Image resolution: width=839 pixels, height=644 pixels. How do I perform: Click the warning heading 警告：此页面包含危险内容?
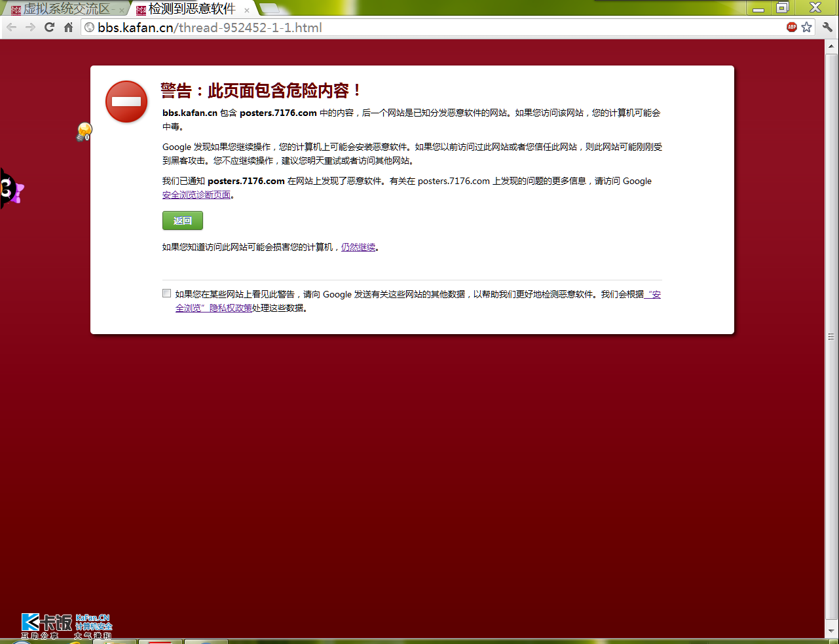pyautogui.click(x=261, y=90)
